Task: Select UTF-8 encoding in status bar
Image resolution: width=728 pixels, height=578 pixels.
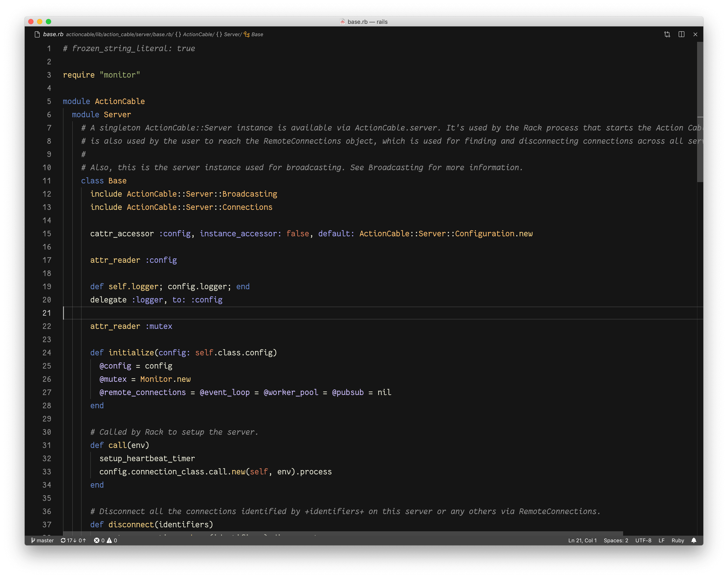Action: [x=643, y=540]
